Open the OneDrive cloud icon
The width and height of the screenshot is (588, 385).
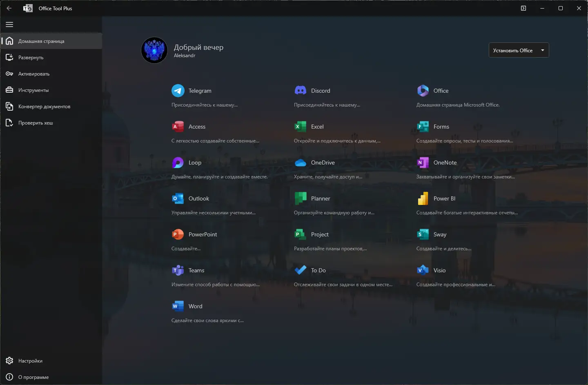pyautogui.click(x=301, y=162)
